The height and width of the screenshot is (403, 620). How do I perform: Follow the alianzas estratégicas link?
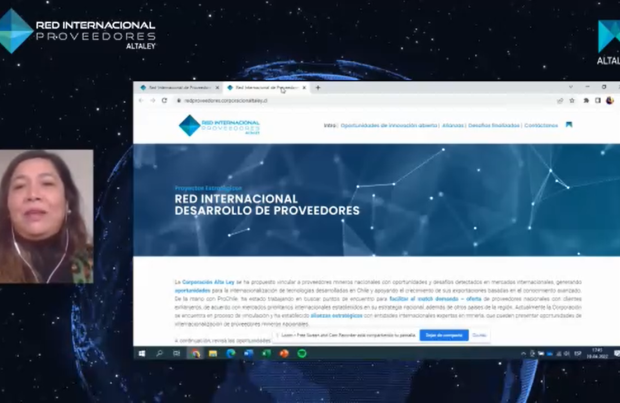(336, 316)
